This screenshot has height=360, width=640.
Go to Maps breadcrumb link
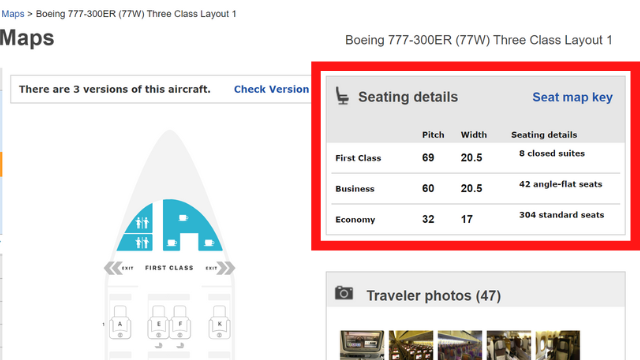(13, 14)
